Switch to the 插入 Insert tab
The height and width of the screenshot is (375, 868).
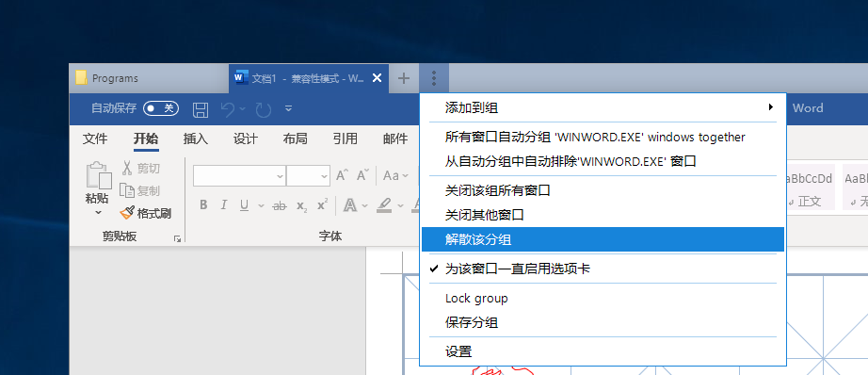[196, 139]
